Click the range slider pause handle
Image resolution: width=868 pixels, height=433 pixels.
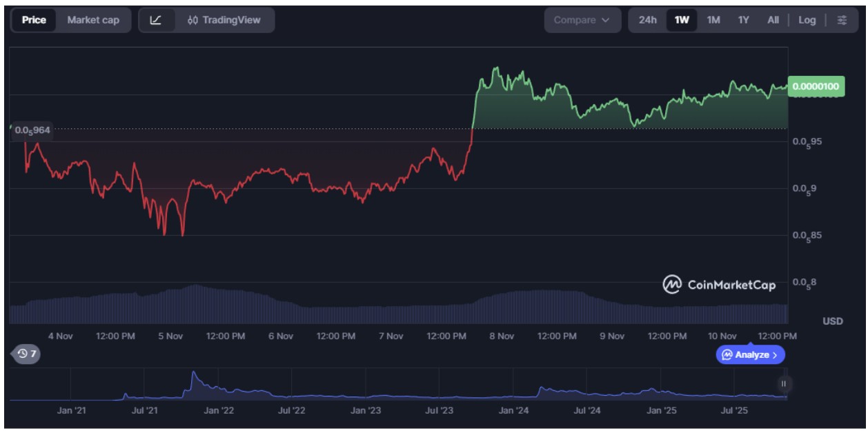pyautogui.click(x=783, y=384)
